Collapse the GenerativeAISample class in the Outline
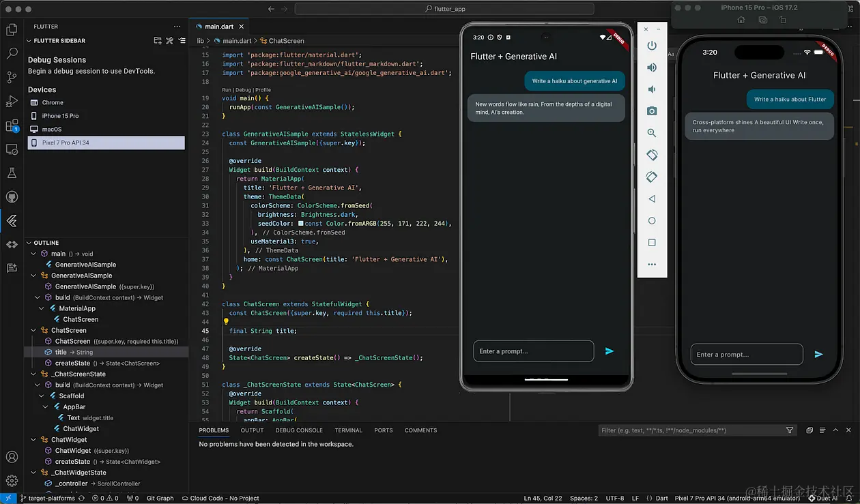 click(34, 276)
